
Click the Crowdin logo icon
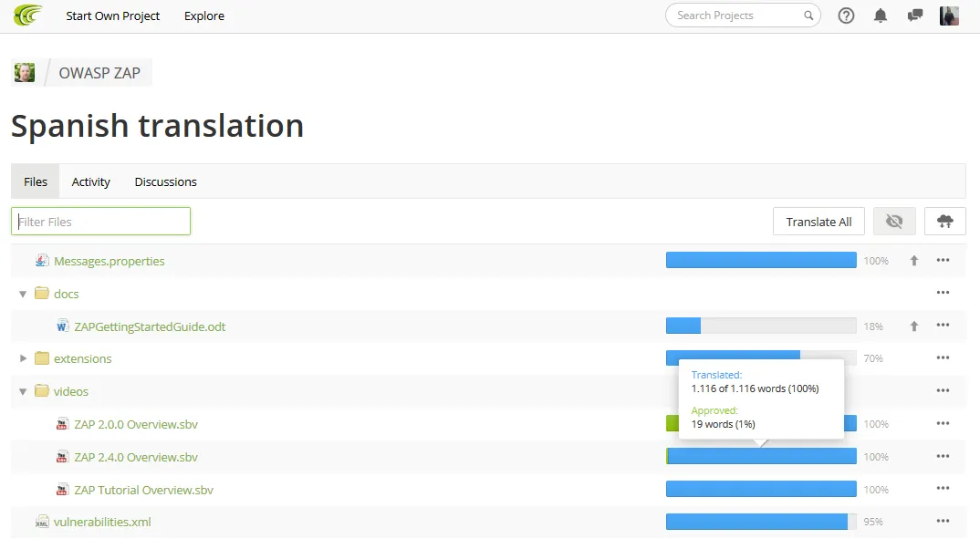[28, 15]
